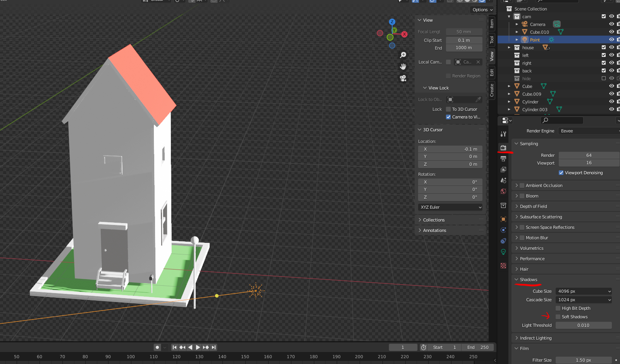Image resolution: width=620 pixels, height=364 pixels.
Task: Jump to the end frame
Action: 214,347
